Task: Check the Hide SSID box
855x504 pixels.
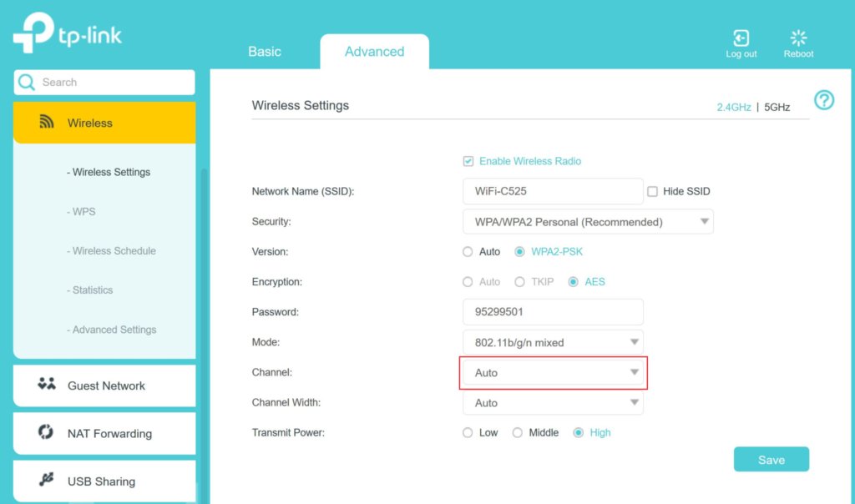Action: [x=653, y=192]
